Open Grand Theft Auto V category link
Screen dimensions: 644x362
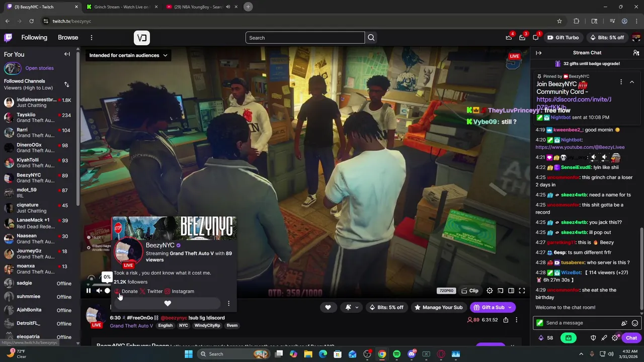click(131, 326)
